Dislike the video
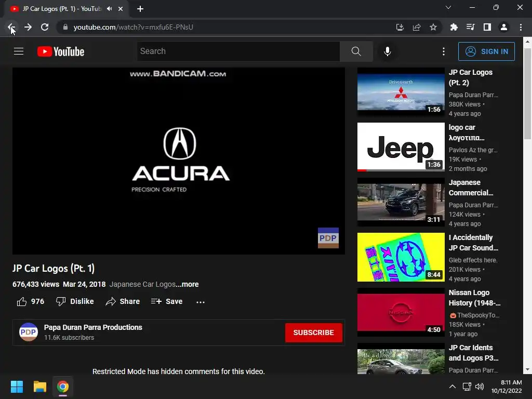This screenshot has width=532, height=399. (x=75, y=301)
